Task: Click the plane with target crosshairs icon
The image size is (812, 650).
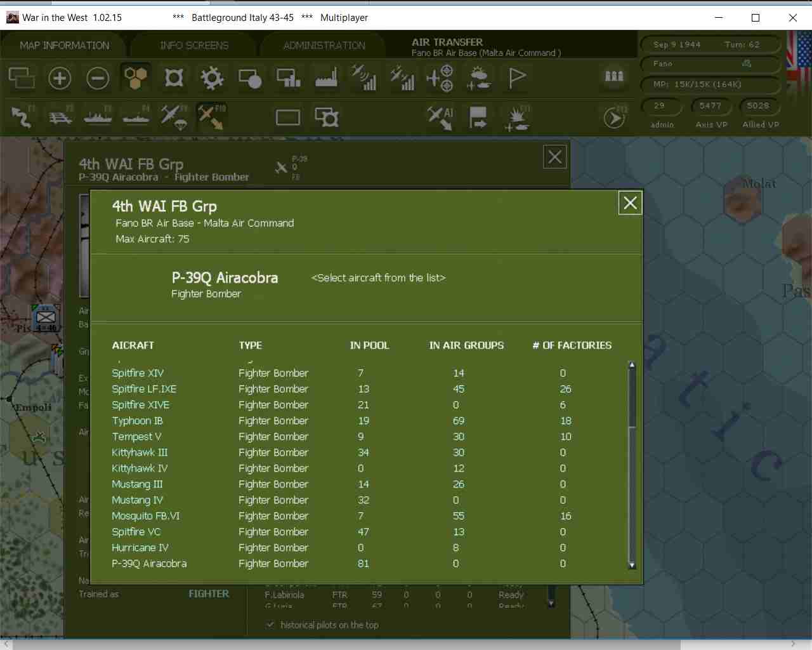Action: (x=440, y=78)
